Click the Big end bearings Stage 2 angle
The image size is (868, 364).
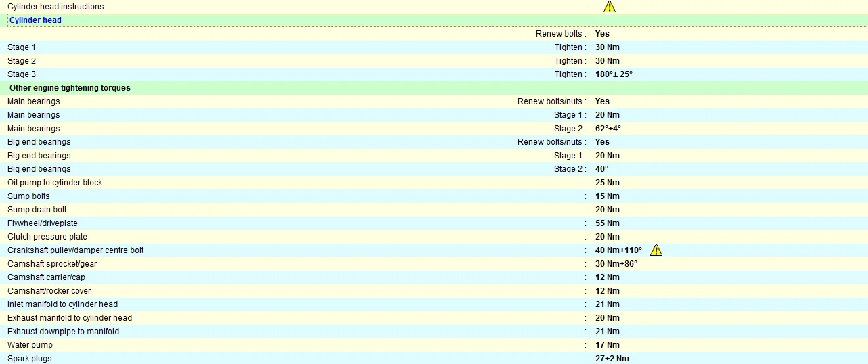(601, 169)
